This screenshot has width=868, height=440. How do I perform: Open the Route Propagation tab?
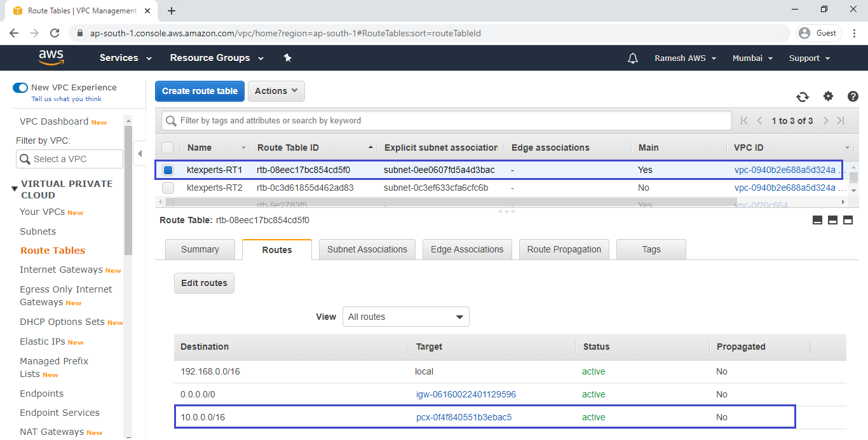tap(564, 249)
